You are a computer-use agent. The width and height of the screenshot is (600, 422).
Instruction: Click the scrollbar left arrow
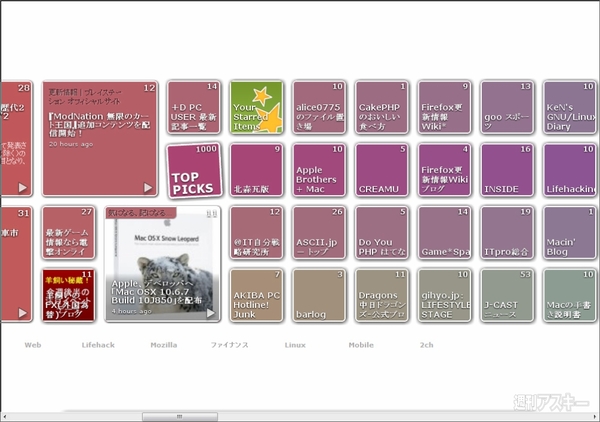[x=4, y=417]
